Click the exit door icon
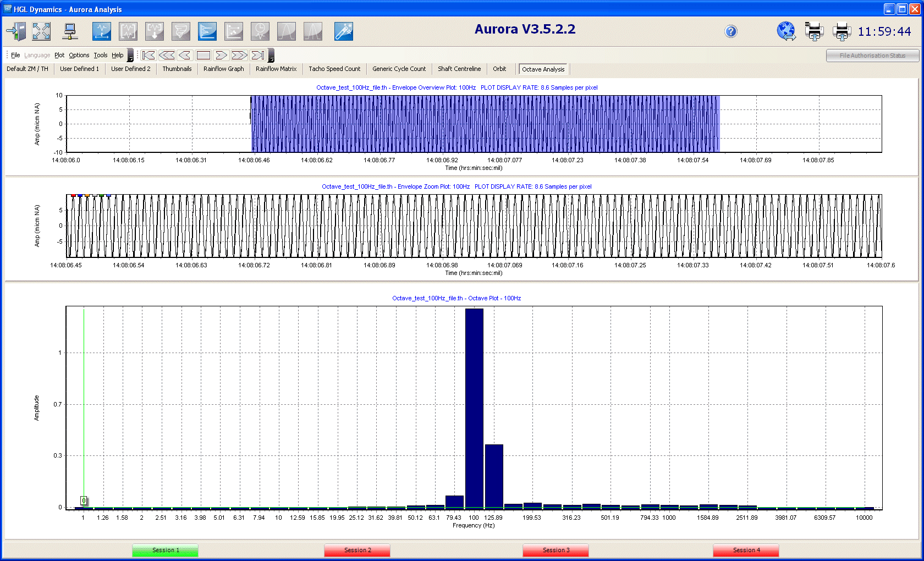 tap(16, 31)
